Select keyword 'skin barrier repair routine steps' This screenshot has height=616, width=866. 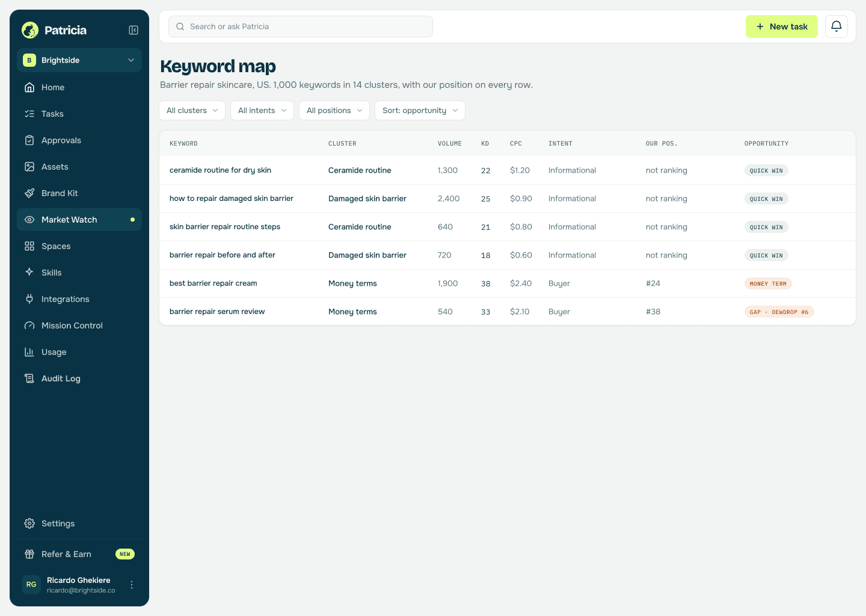pyautogui.click(x=225, y=227)
